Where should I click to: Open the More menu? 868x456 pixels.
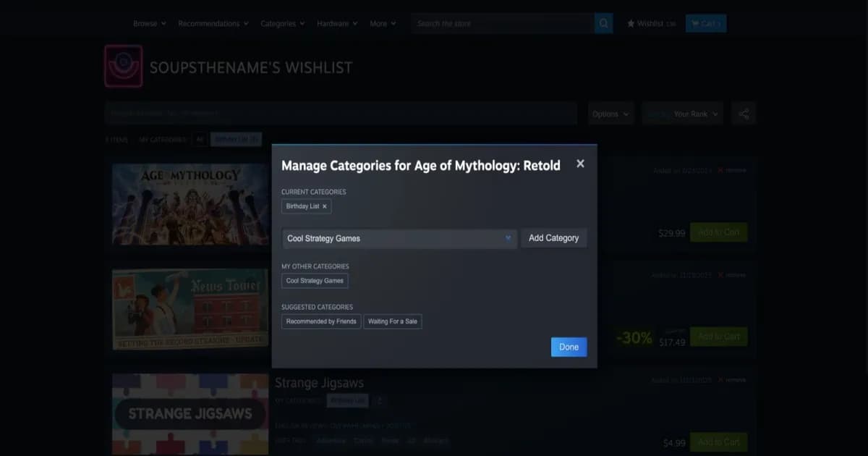(383, 24)
